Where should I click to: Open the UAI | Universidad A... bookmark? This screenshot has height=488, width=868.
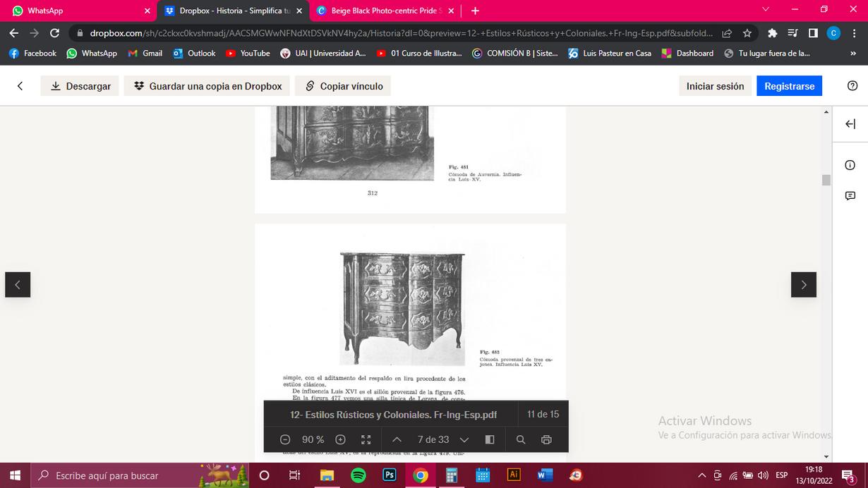[323, 53]
